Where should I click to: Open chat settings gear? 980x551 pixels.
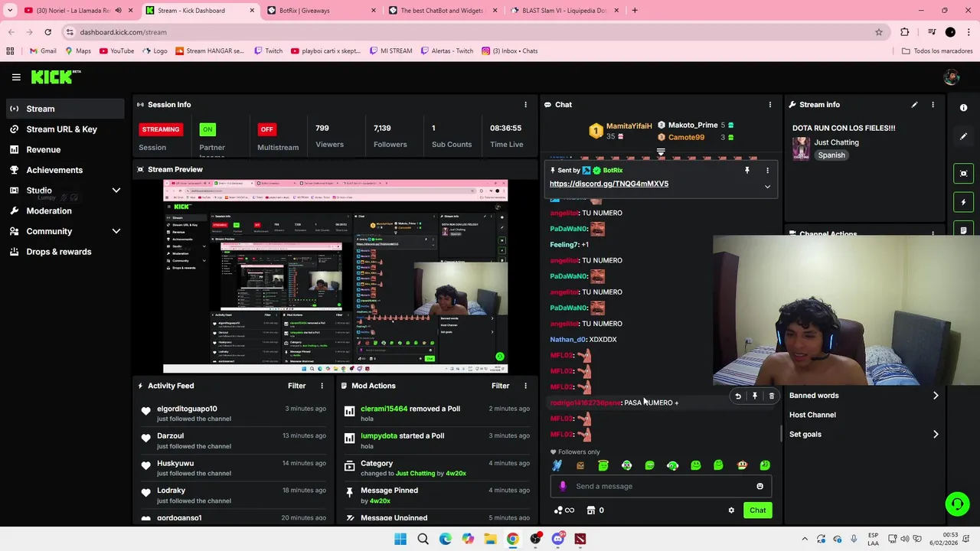(x=731, y=510)
